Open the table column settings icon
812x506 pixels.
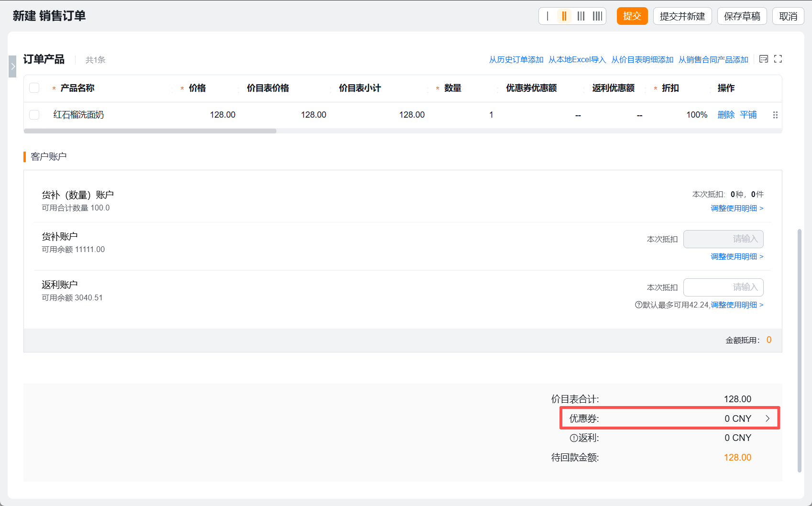tap(764, 59)
